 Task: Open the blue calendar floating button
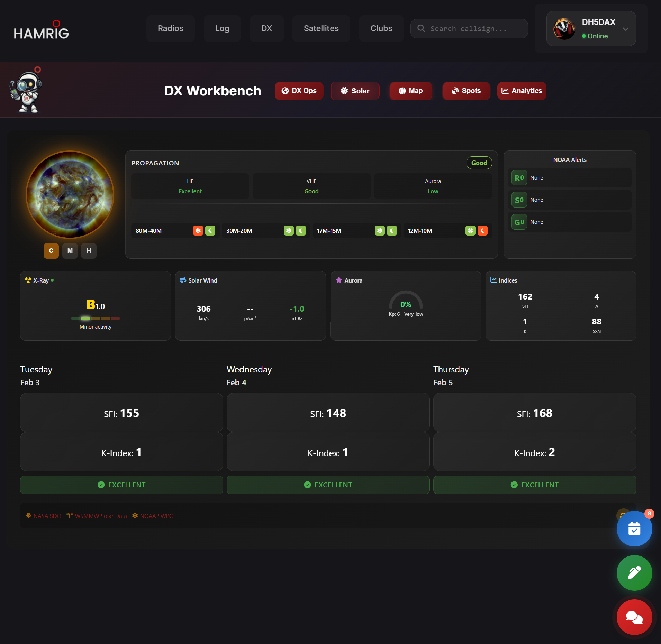click(x=634, y=528)
